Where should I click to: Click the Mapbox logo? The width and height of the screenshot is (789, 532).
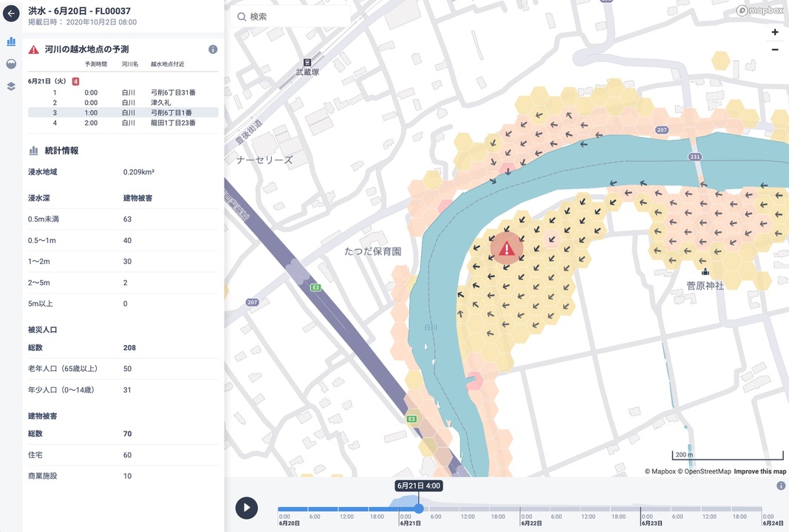coord(760,10)
